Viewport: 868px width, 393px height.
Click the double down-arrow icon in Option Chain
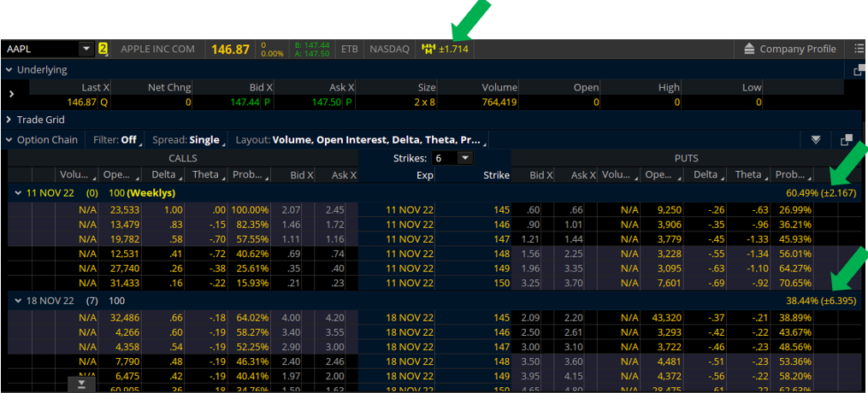(x=816, y=140)
